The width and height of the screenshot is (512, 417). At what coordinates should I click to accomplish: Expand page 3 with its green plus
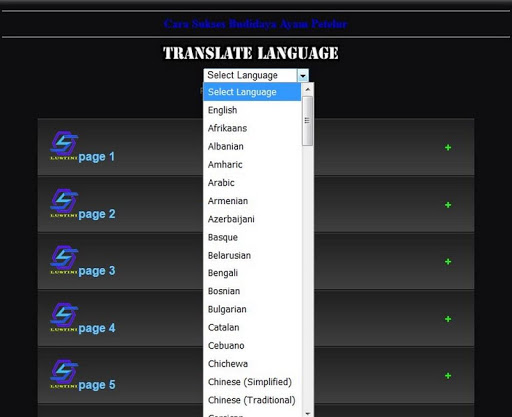coord(448,262)
